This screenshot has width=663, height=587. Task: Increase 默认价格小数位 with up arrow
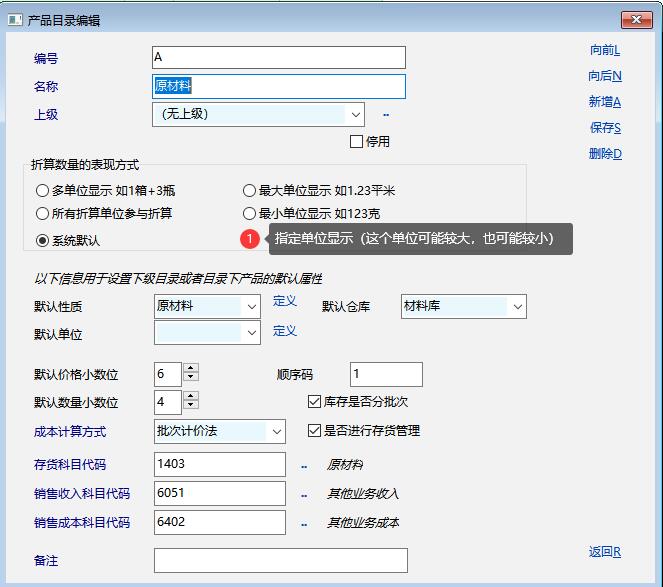pyautogui.click(x=191, y=369)
